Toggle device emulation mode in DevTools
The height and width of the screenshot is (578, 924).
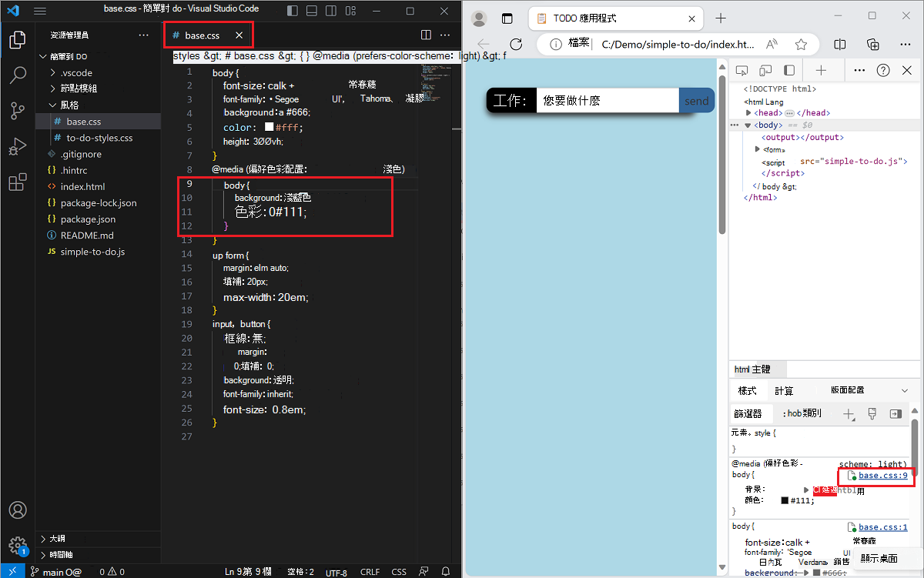[765, 70]
